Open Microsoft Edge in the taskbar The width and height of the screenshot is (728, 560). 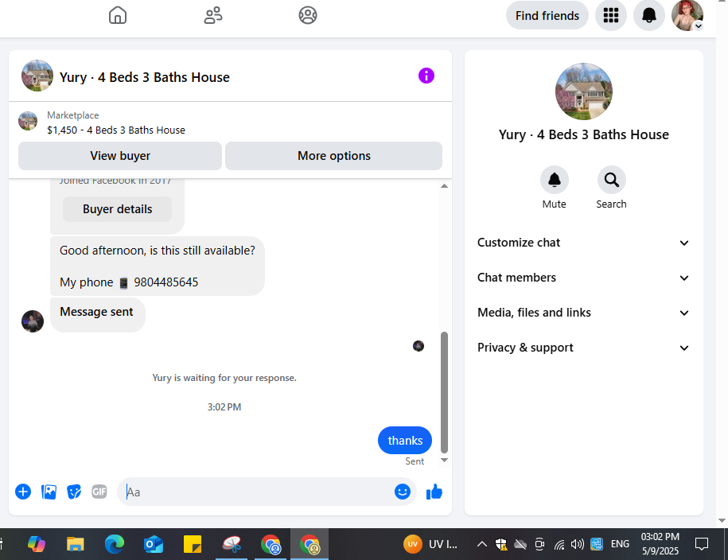click(115, 544)
